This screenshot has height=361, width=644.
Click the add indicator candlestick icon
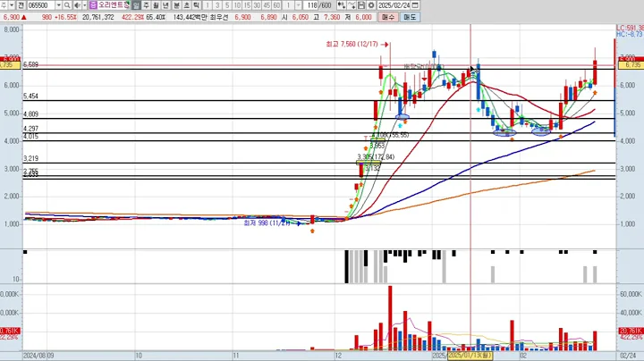click(x=342, y=5)
